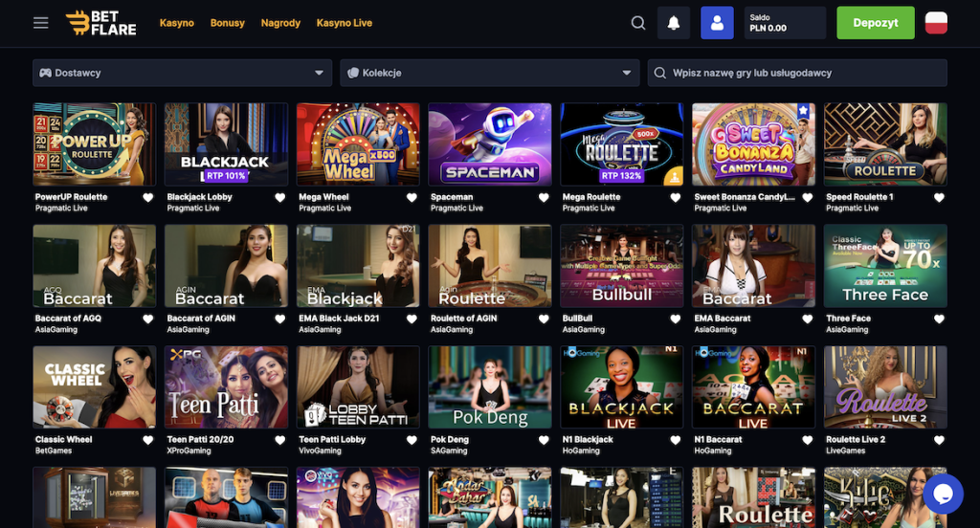Viewport: 980px width, 528px height.
Task: Click 'Speed Roulette 1' title text
Action: [x=859, y=197]
